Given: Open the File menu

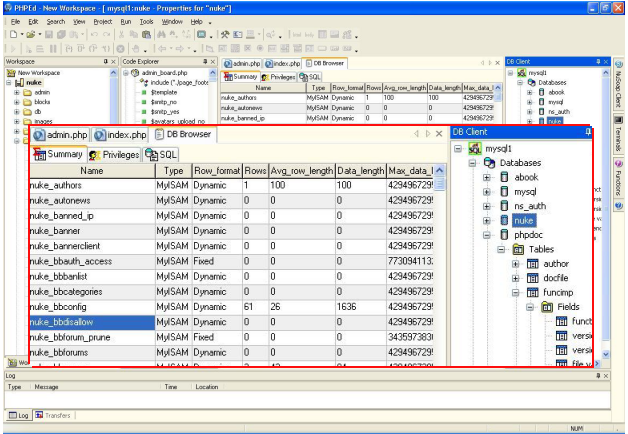Looking at the screenshot, I should 16,22.
